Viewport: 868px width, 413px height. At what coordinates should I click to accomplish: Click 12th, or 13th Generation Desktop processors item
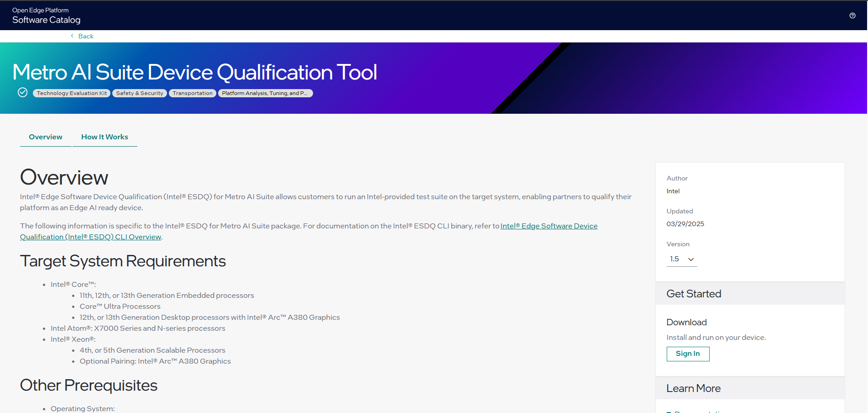point(209,318)
